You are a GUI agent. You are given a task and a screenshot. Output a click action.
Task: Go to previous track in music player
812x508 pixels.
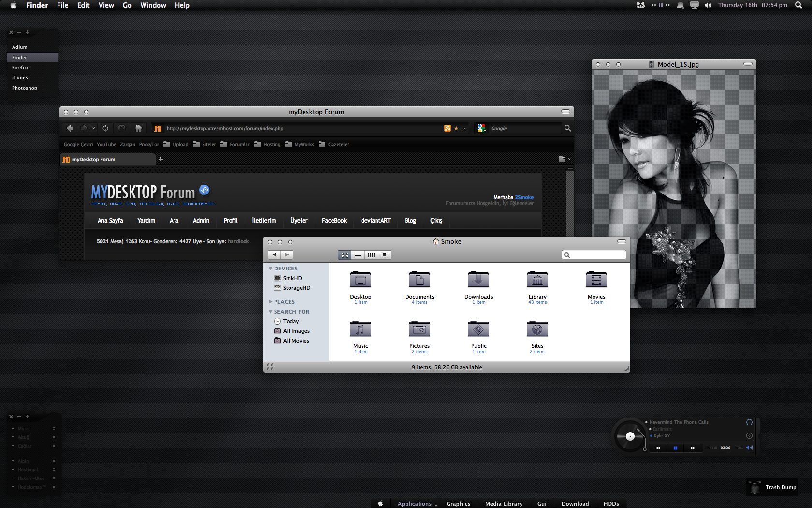click(658, 448)
